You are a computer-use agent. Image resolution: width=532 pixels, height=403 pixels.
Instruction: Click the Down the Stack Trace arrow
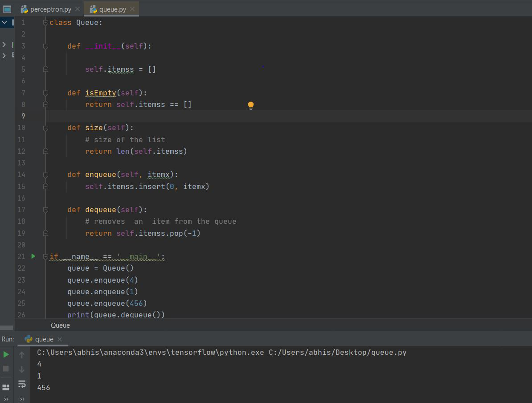pyautogui.click(x=21, y=370)
